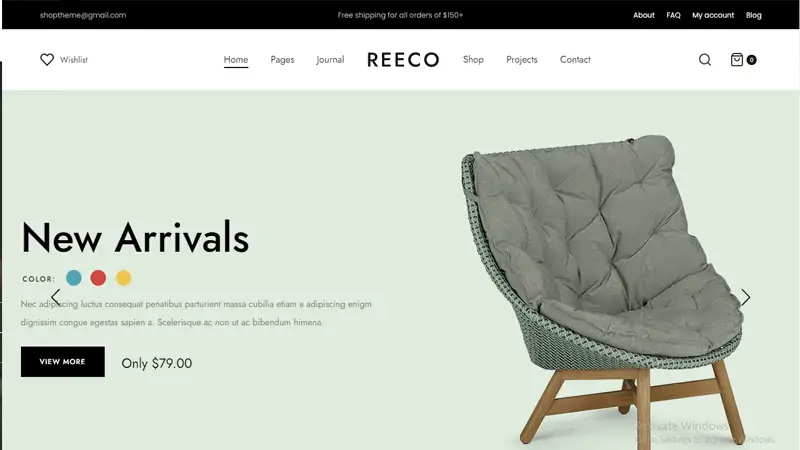Click the cart item count badge
Viewport: 800px width, 450px height.
[752, 60]
